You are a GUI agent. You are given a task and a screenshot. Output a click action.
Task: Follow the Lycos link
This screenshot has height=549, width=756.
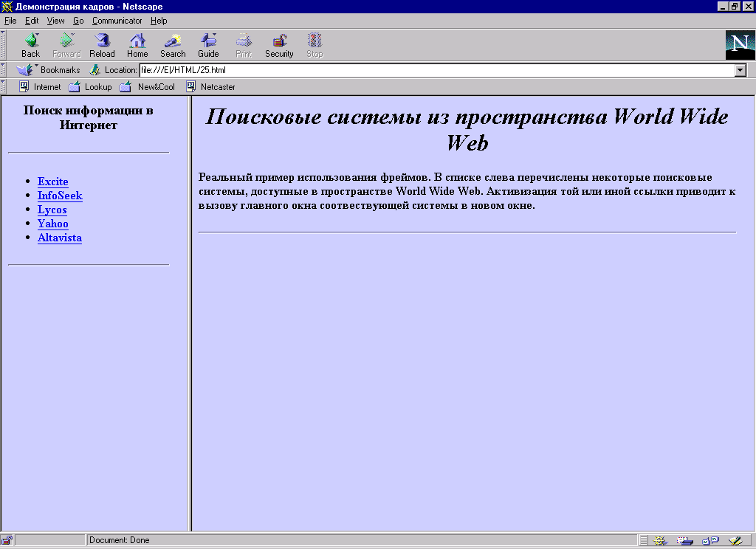point(52,210)
